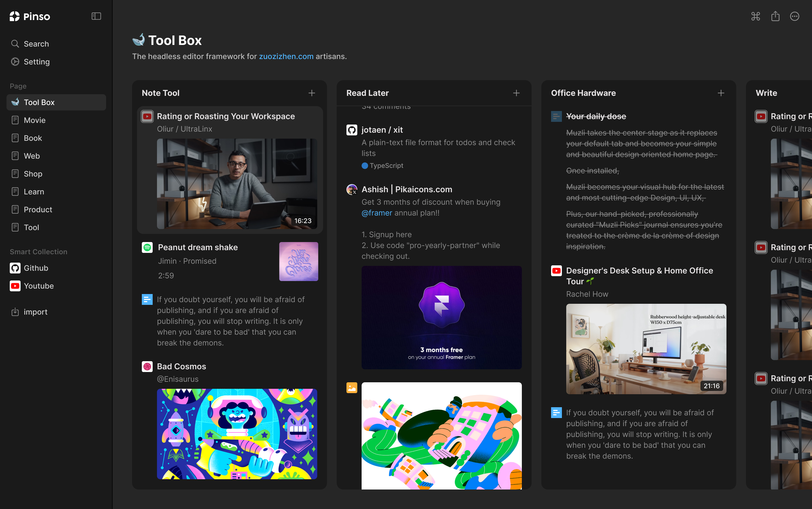
Task: Click the note icon beside Your daily dose
Action: coord(556,116)
